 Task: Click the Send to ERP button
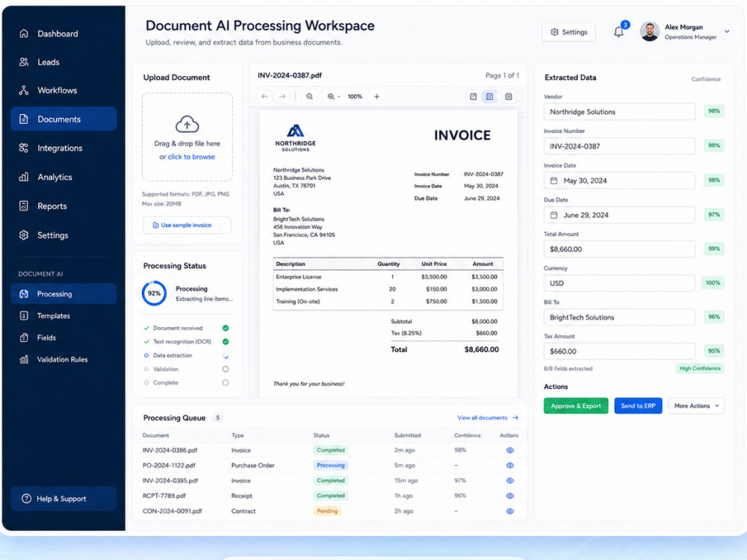(638, 405)
